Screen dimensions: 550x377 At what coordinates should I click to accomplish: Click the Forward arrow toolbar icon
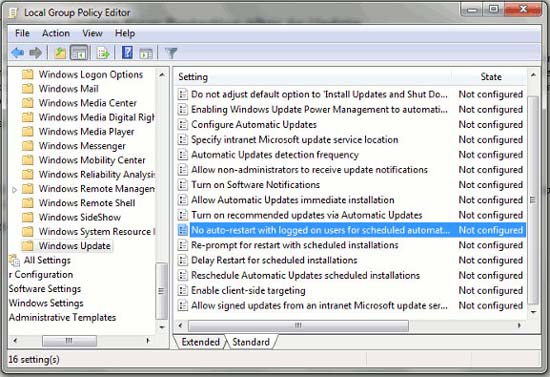click(35, 53)
